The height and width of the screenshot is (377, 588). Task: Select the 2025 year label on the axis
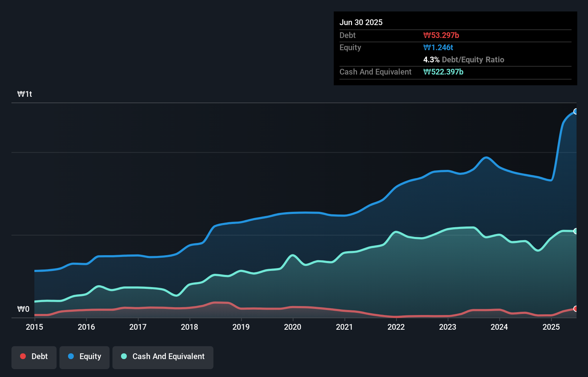point(551,327)
